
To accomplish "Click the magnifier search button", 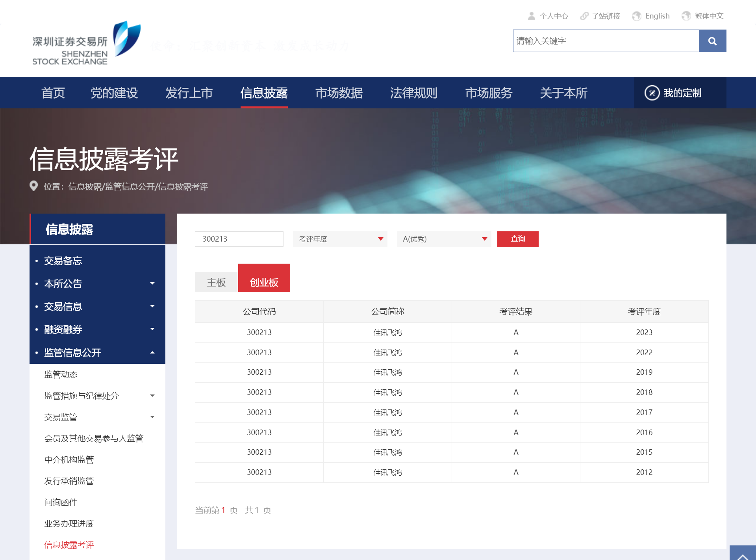I will 712,41.
